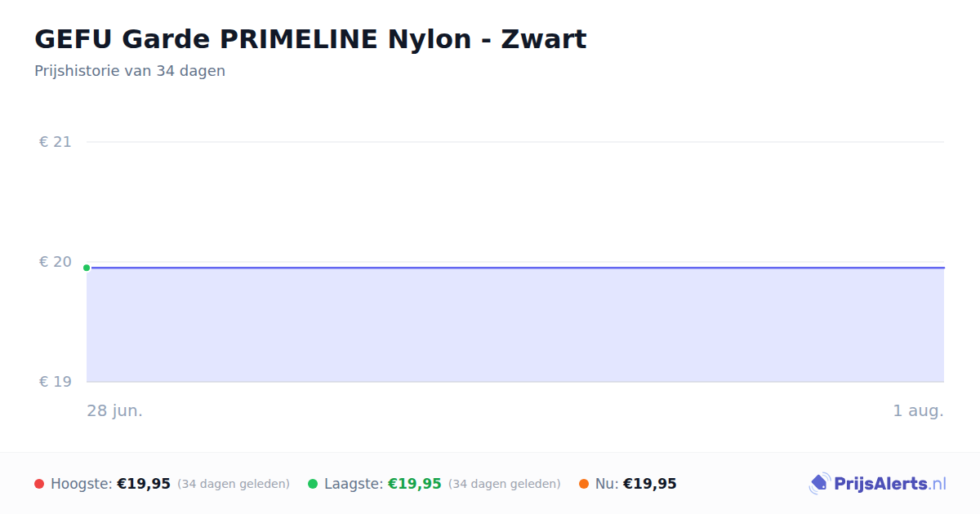Click the 34 dagen geleden note after Laagste
This screenshot has height=514, width=980.
click(505, 484)
